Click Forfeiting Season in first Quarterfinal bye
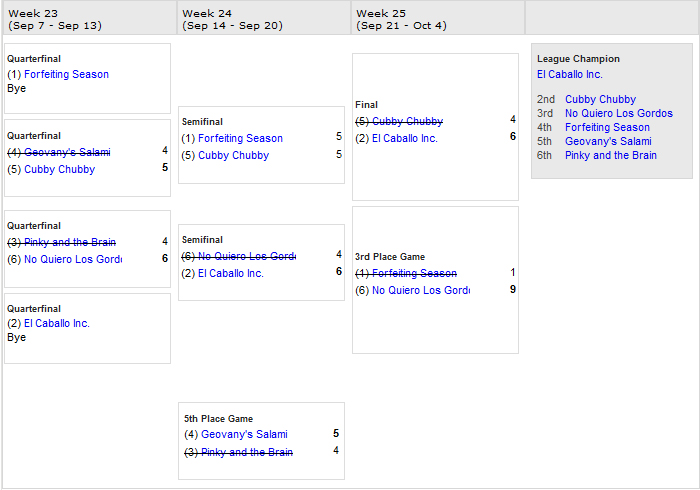The image size is (700, 490). [x=67, y=75]
